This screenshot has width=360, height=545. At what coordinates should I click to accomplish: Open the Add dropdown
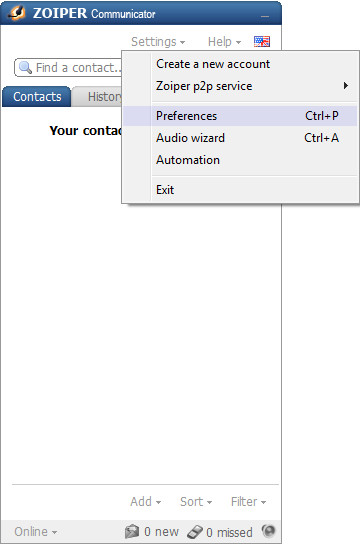click(146, 502)
